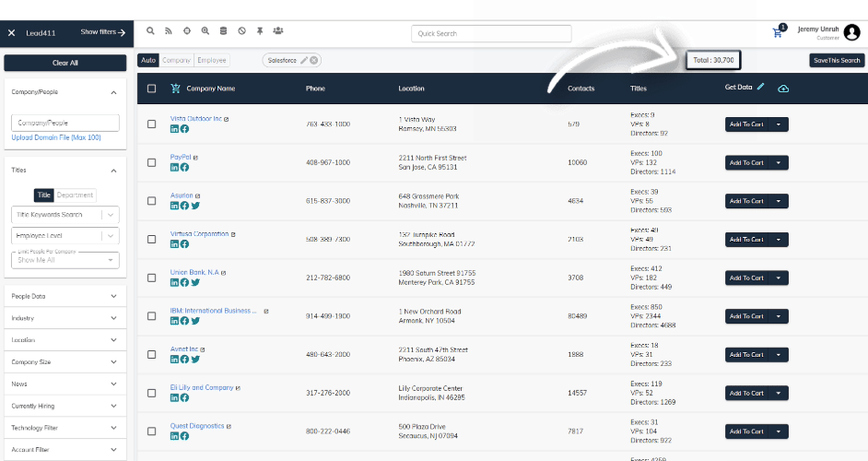Open Union Bank, N.A Twitter icon
The height and width of the screenshot is (461, 868).
coord(195,282)
